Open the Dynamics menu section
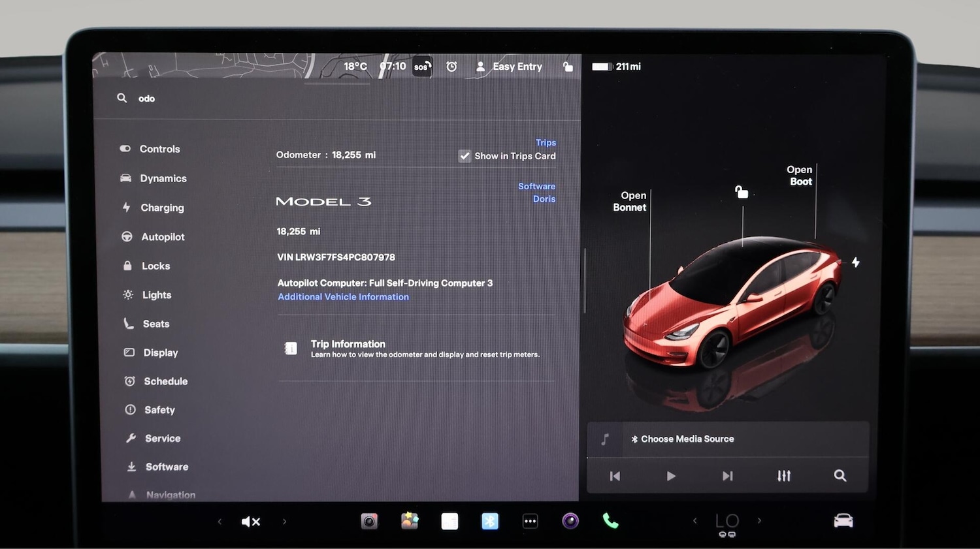Screen dimensions: 980x549 coord(154,178)
